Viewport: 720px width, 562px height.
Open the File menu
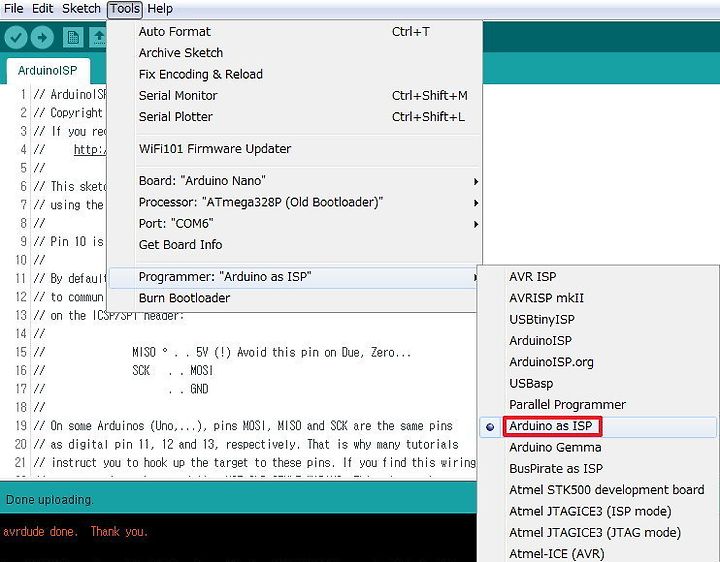(x=14, y=9)
